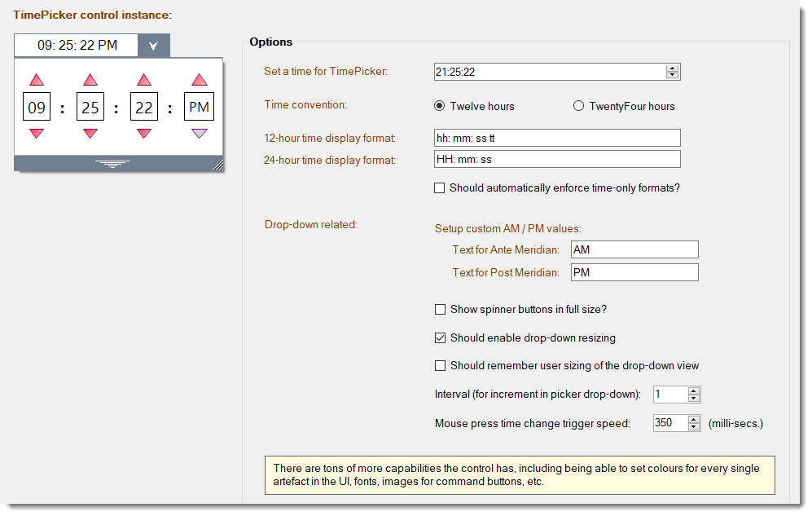812x516 pixels.
Task: Click the resize grip on drop-down corner
Action: [x=218, y=165]
